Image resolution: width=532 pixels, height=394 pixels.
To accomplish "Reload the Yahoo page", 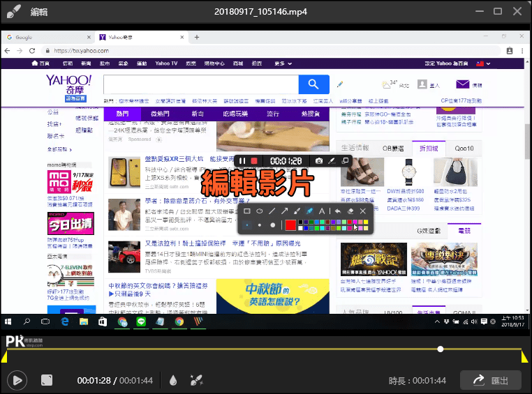I will [32, 51].
